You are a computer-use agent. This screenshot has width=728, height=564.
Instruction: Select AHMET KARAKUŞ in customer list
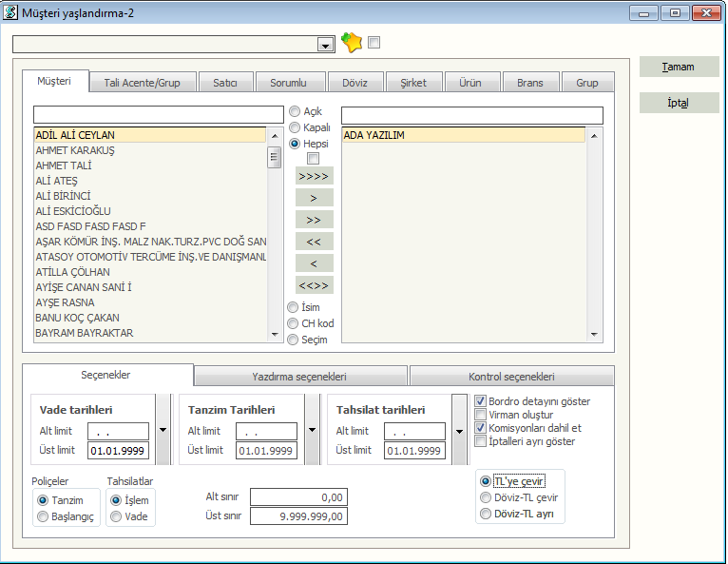[x=75, y=150]
